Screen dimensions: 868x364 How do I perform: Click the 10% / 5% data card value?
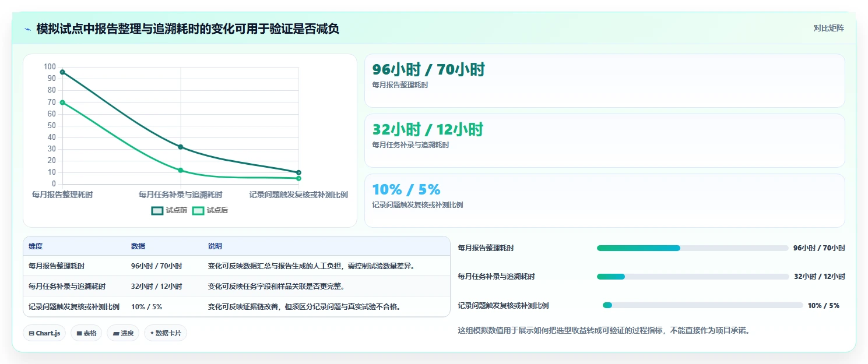tap(406, 190)
